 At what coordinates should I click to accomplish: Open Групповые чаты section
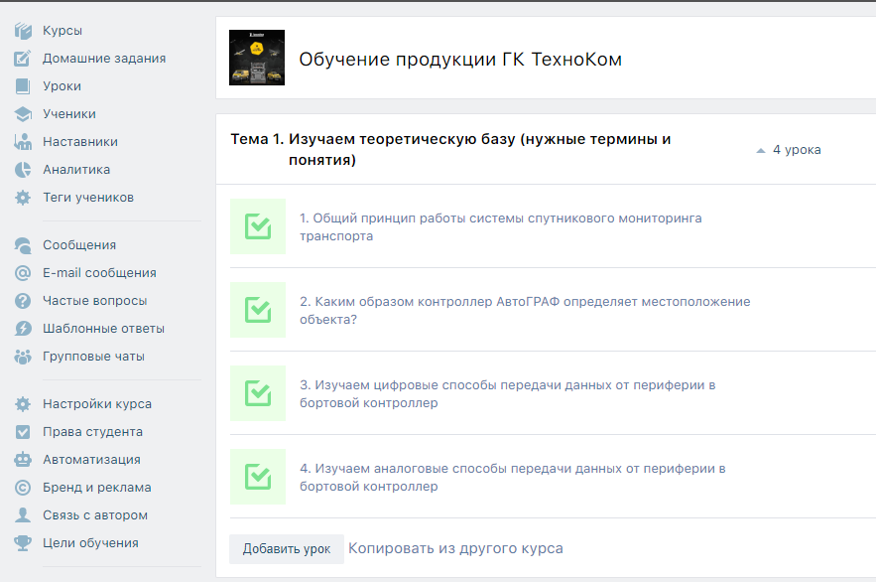click(94, 356)
